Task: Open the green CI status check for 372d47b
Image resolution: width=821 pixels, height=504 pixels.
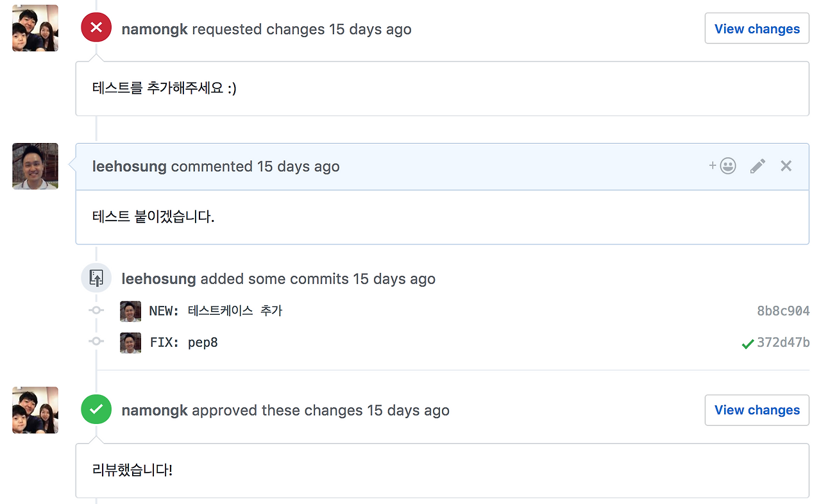Action: (747, 344)
